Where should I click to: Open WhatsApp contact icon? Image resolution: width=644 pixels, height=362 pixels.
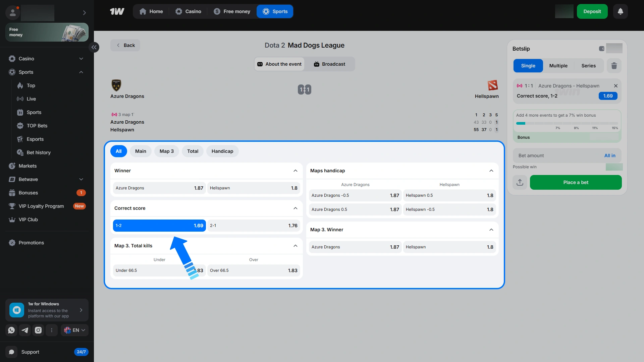pos(11,330)
